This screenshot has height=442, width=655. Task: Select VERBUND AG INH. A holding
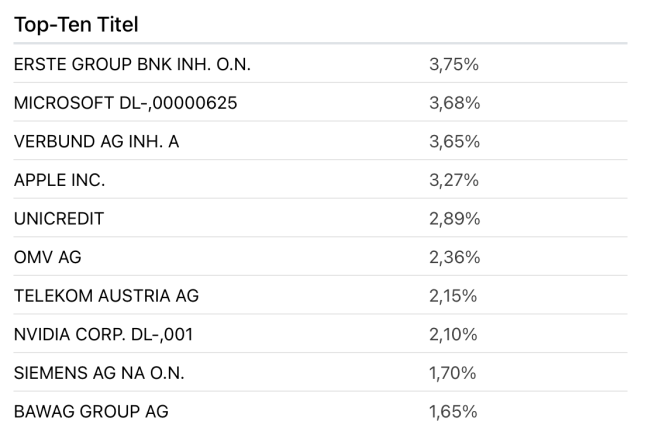(96, 142)
